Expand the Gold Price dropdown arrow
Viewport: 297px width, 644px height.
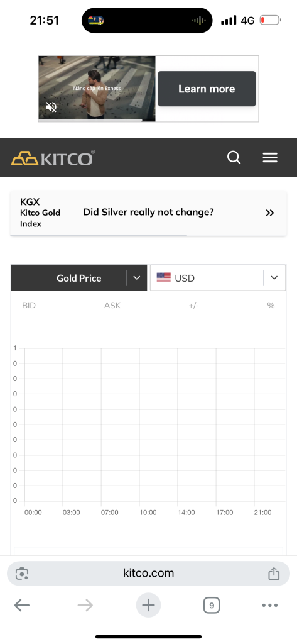click(x=137, y=278)
